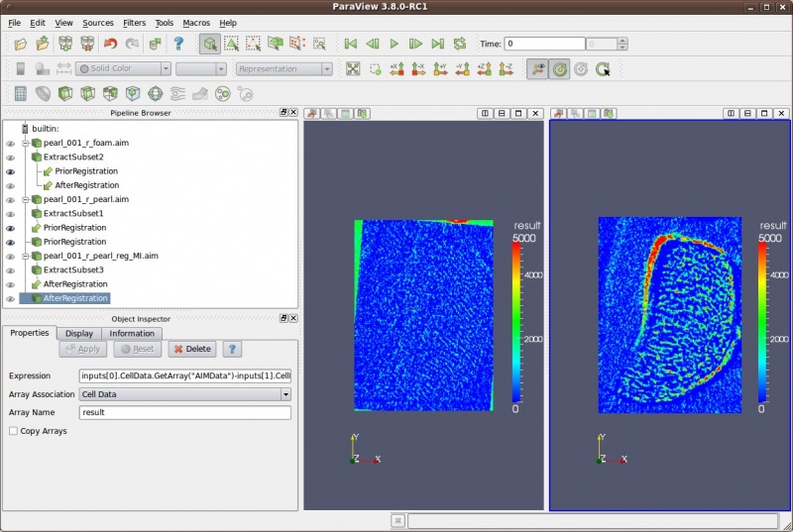
Task: Play the animation
Action: [394, 44]
